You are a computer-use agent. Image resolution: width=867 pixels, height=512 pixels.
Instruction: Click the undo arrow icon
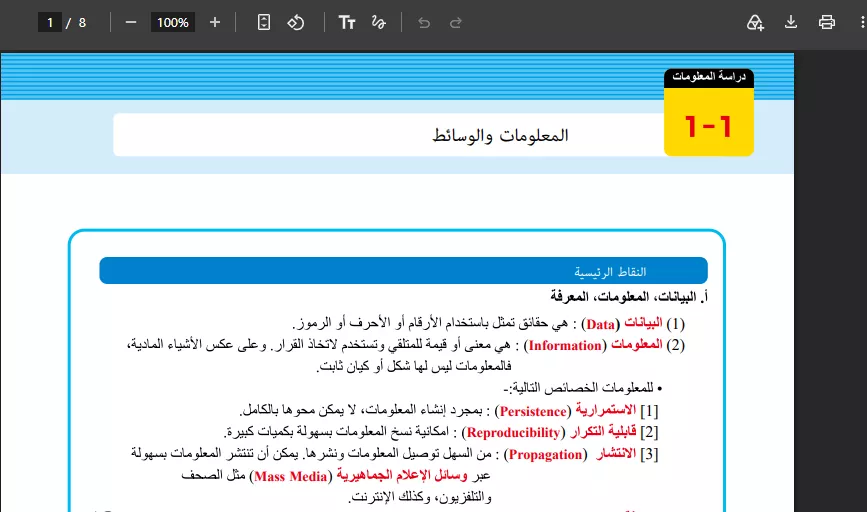click(424, 23)
